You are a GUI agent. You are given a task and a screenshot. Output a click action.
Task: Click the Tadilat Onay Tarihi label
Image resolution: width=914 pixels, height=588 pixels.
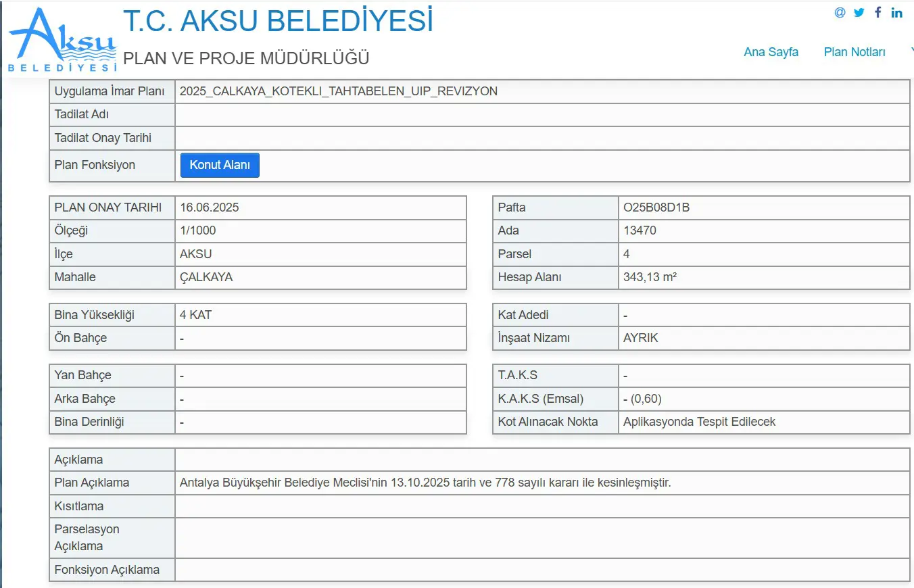coord(103,138)
